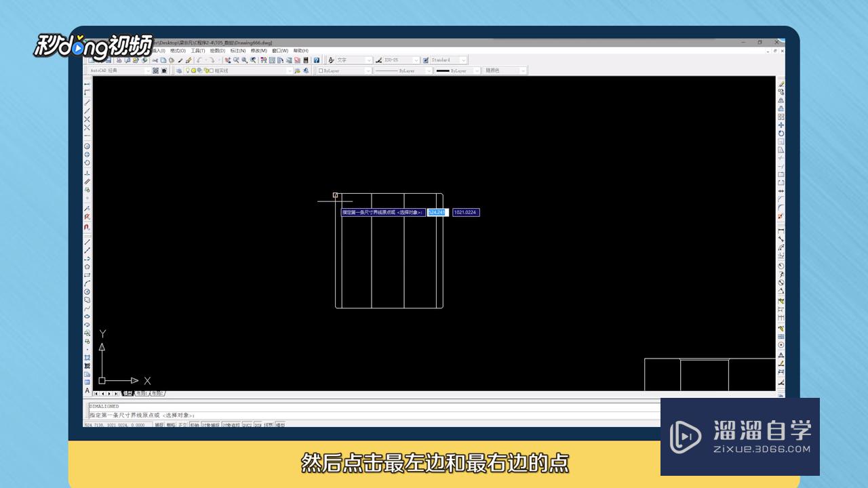Viewport: 868px width, 488px height.
Task: Click into the command line prompt
Action: tap(373, 415)
